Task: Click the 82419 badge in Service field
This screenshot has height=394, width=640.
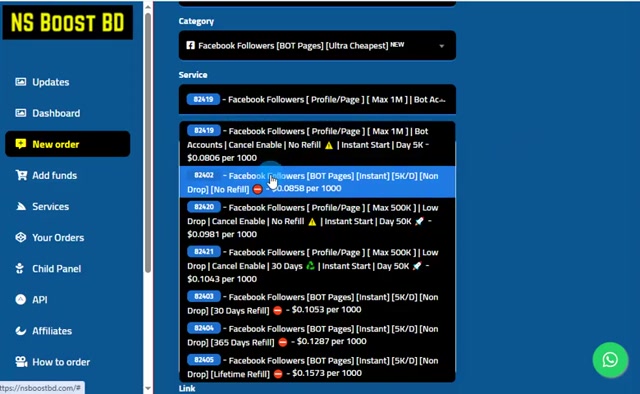Action: (203, 99)
